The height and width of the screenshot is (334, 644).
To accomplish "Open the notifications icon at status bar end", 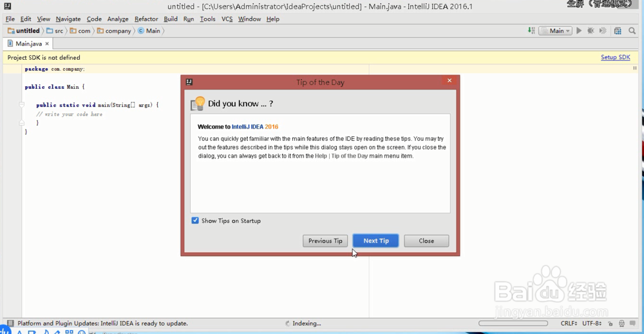I will point(633,324).
